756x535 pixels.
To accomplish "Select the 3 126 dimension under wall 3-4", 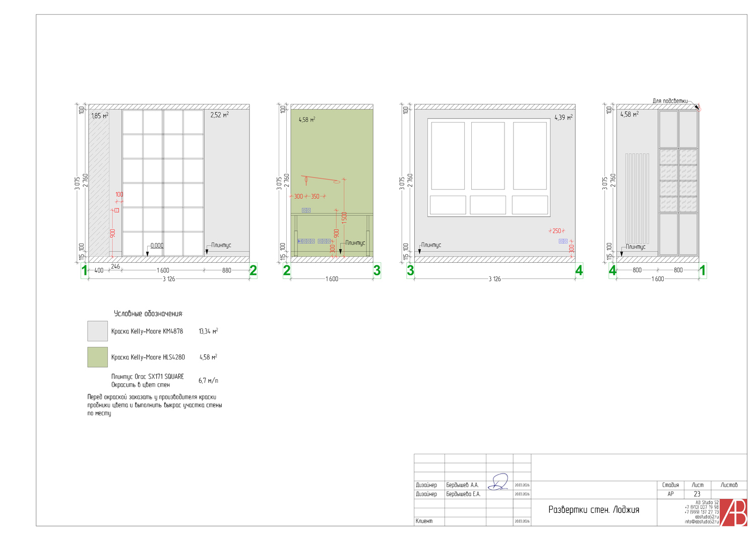I will pos(494,279).
